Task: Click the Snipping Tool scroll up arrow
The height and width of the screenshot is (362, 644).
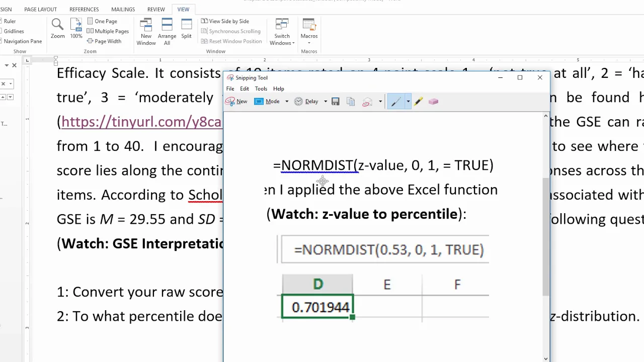Action: pyautogui.click(x=545, y=116)
